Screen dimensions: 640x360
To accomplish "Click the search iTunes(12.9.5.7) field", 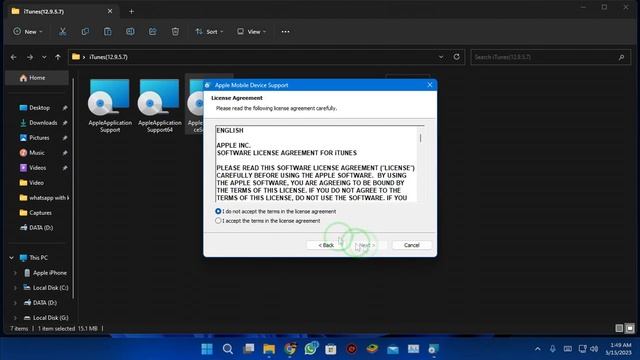I will coord(550,57).
